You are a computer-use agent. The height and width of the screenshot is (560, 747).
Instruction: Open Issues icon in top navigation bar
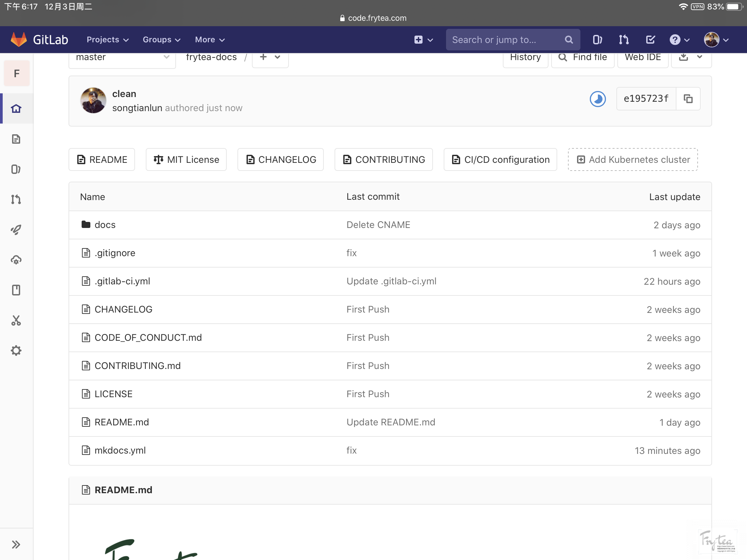[x=597, y=40]
